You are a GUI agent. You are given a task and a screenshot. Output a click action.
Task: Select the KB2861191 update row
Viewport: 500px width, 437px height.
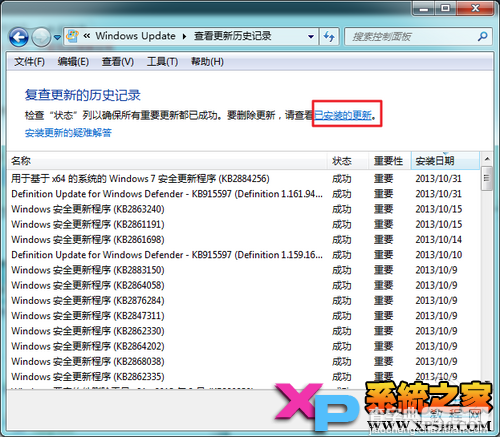(x=243, y=224)
